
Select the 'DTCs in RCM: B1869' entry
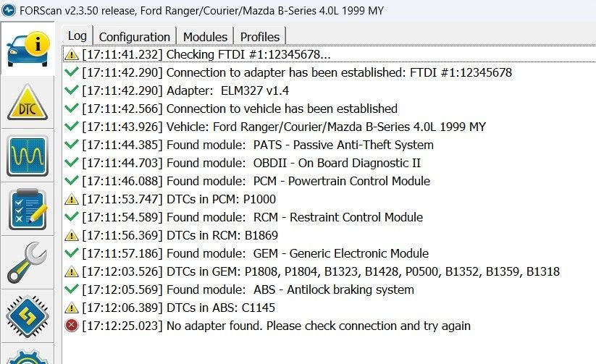[x=180, y=235]
